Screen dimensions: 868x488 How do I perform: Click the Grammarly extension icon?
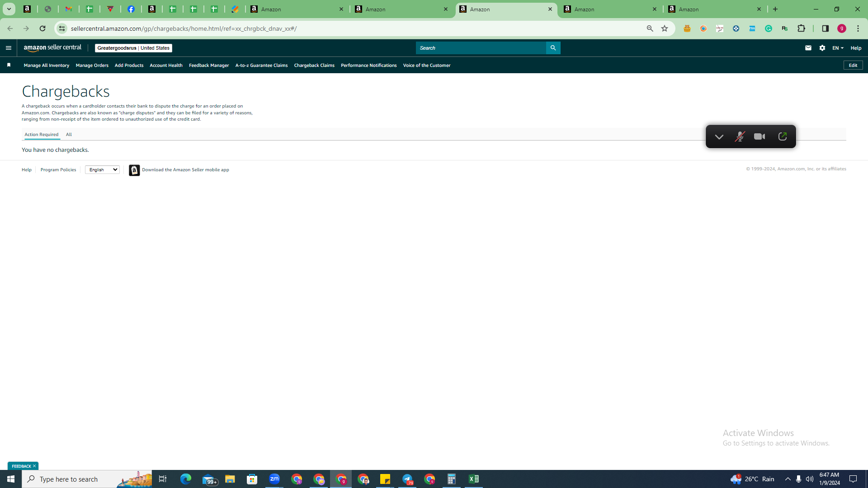tap(769, 28)
